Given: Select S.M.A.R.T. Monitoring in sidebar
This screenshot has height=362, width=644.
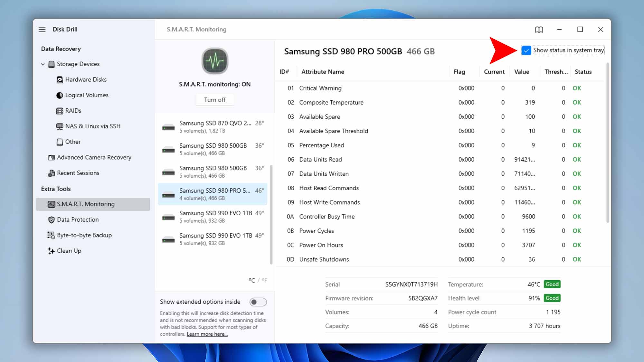Looking at the screenshot, I should pos(85,204).
